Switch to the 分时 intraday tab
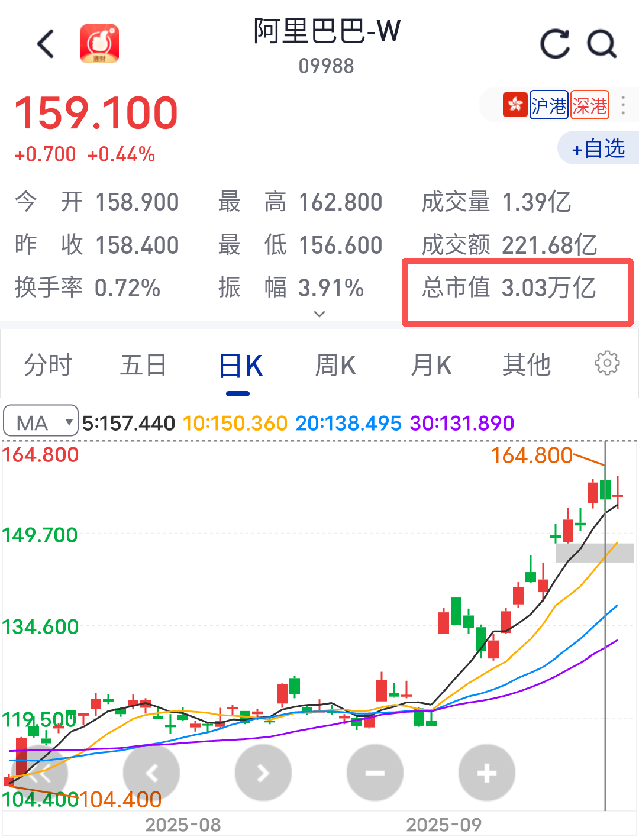The image size is (639, 840). [x=48, y=365]
